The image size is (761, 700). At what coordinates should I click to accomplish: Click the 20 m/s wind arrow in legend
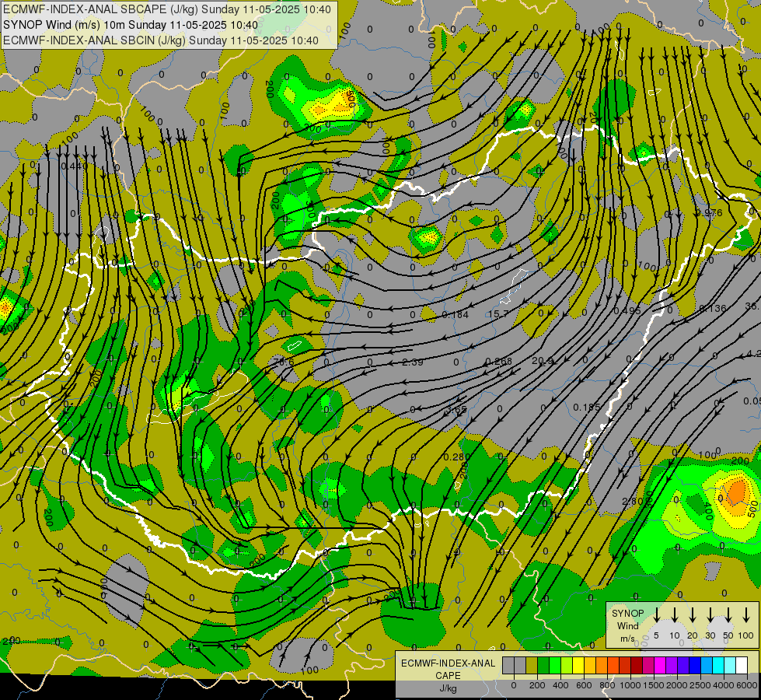(693, 614)
